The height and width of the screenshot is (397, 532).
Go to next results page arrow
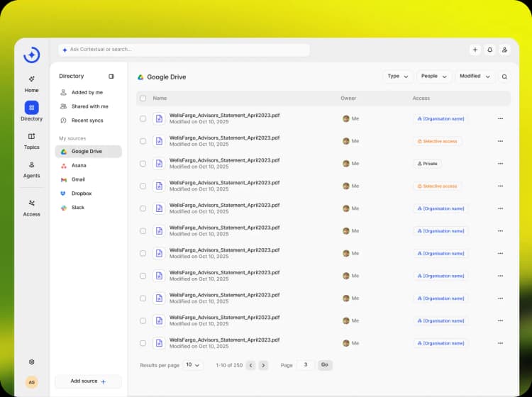263,365
